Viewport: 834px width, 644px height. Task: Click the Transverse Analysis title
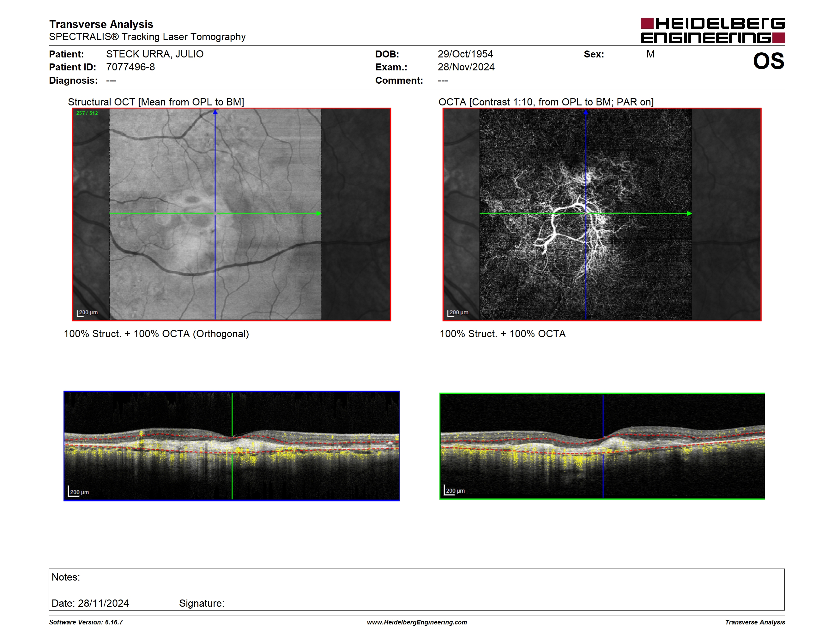coord(101,24)
